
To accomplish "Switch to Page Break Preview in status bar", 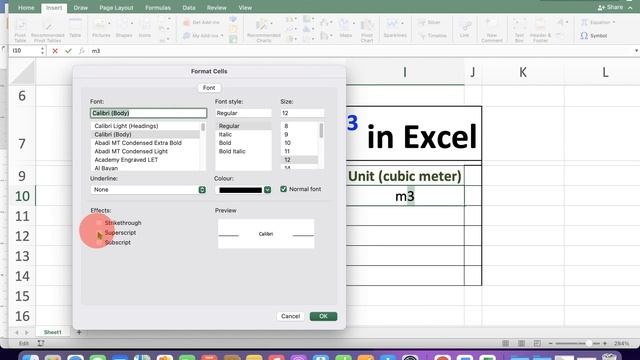I will coord(537,344).
